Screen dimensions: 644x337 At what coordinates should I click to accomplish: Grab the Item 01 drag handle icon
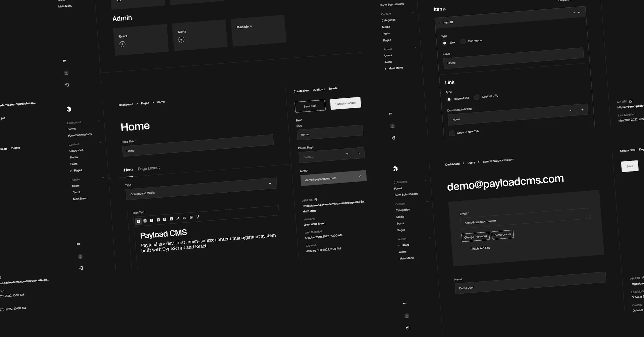[x=440, y=23]
